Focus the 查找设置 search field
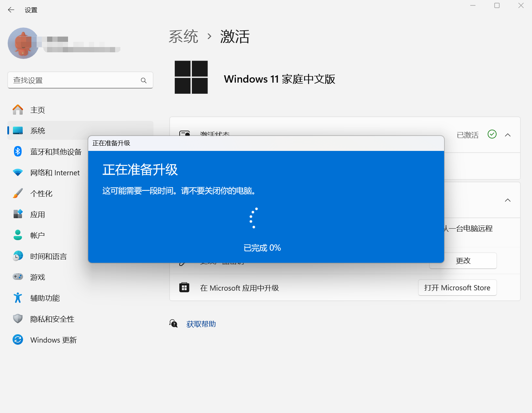Viewport: 532px width, 413px height. pos(80,80)
